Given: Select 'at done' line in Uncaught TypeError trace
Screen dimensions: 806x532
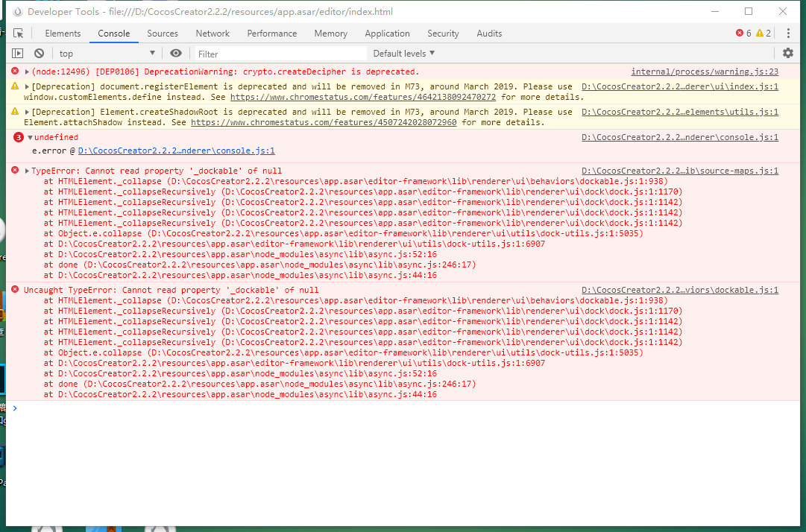Looking at the screenshot, I should pos(259,384).
